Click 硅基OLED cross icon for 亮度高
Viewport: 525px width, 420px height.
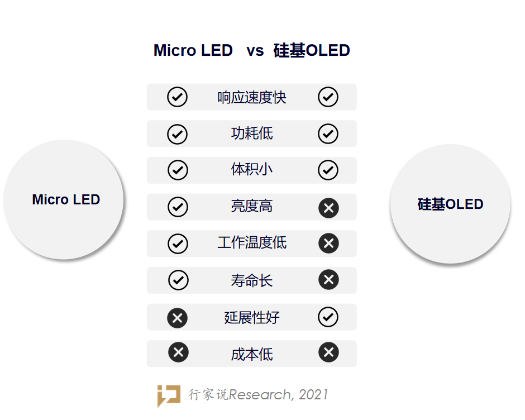click(328, 208)
